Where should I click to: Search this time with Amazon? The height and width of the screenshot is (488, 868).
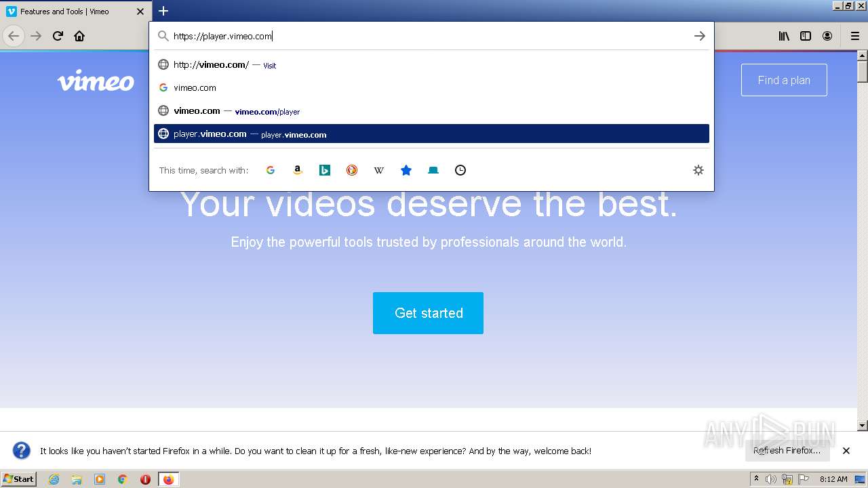click(298, 170)
